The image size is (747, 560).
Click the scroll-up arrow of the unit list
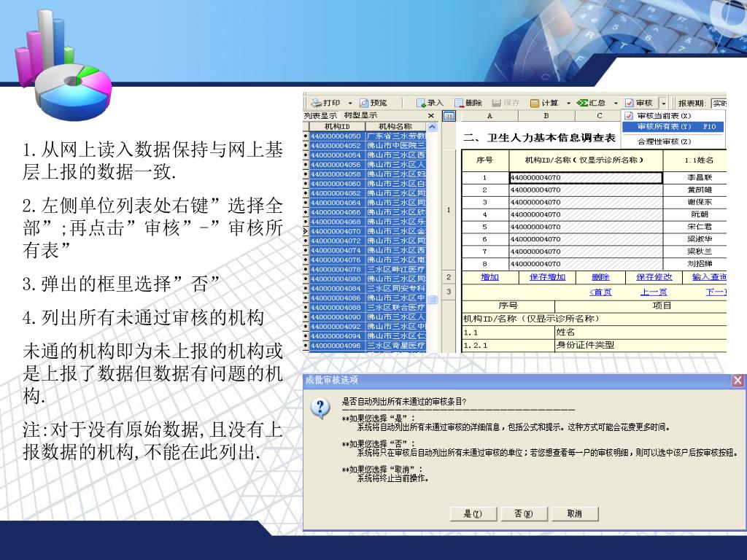[x=432, y=127]
